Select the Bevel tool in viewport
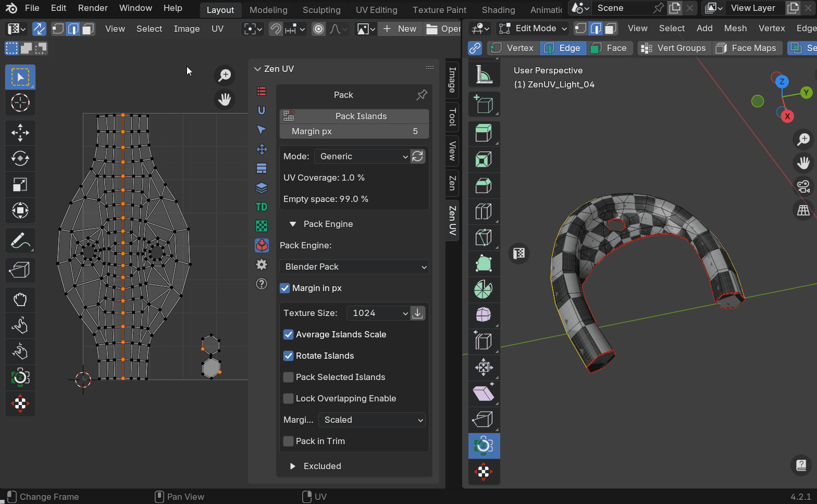This screenshot has height=504, width=817. click(484, 186)
